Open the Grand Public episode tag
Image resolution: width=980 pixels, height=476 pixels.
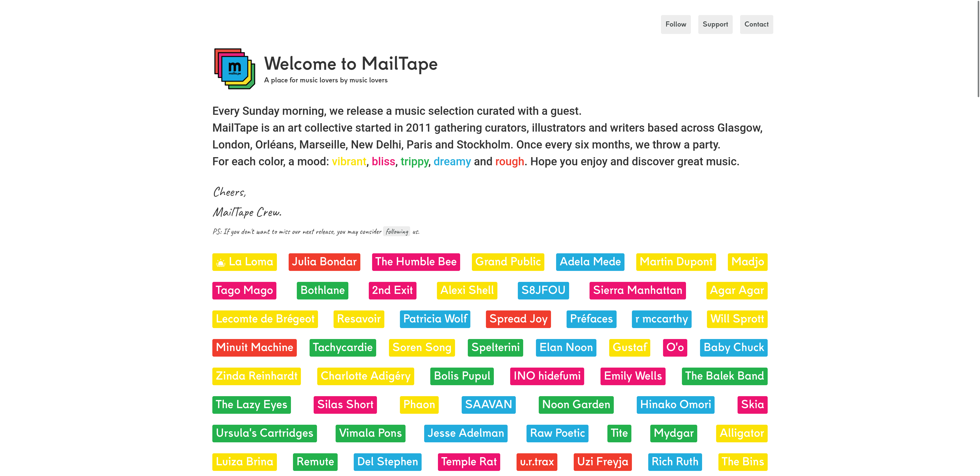[508, 262]
